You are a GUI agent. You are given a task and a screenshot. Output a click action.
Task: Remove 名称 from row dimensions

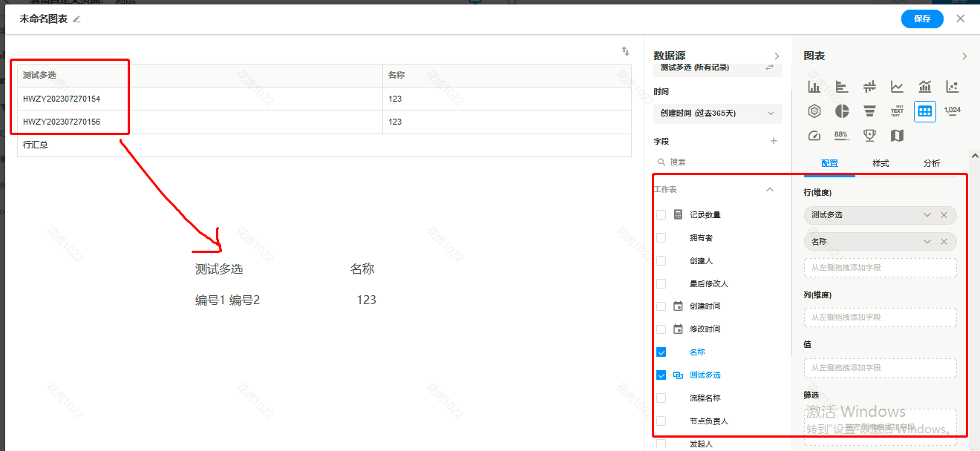(944, 241)
